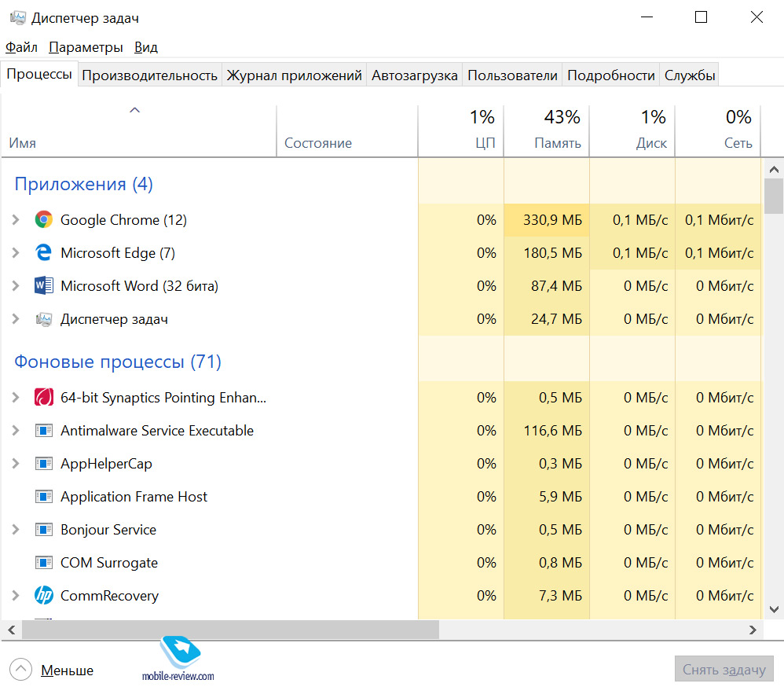784x698 pixels.
Task: Click the AppHelperCap process icon
Action: [43, 463]
